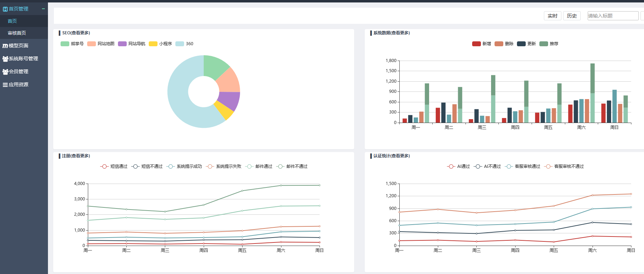
Task: Toggle the 更新 bar series legend
Action: pos(526,44)
